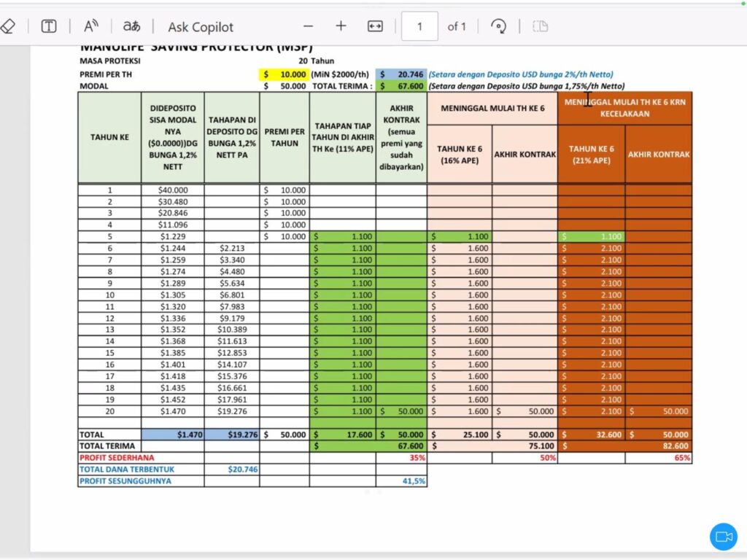
Task: Select the text 'MASA PROTEKSI'
Action: point(110,61)
